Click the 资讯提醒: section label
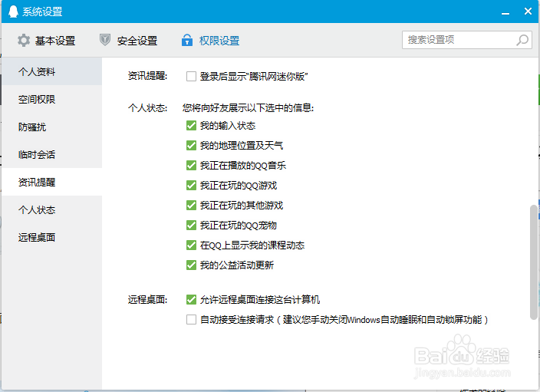Screen dimensions: 540x392 point(147,76)
